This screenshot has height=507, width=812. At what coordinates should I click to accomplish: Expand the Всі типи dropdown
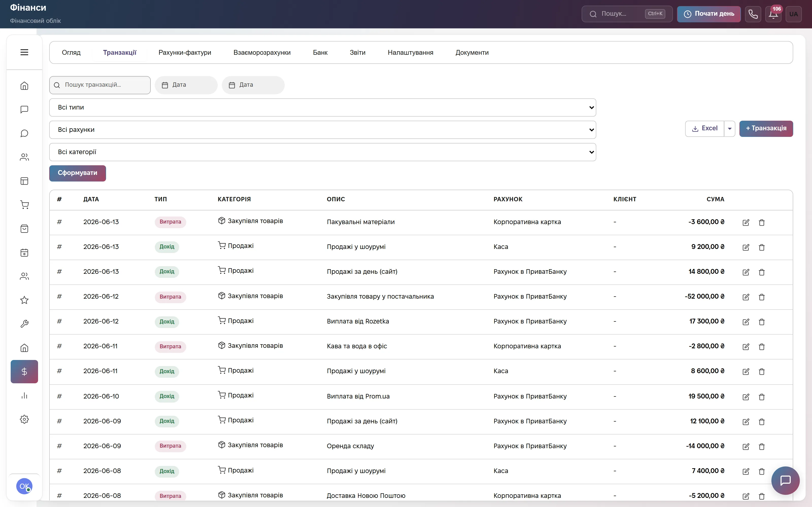click(323, 107)
